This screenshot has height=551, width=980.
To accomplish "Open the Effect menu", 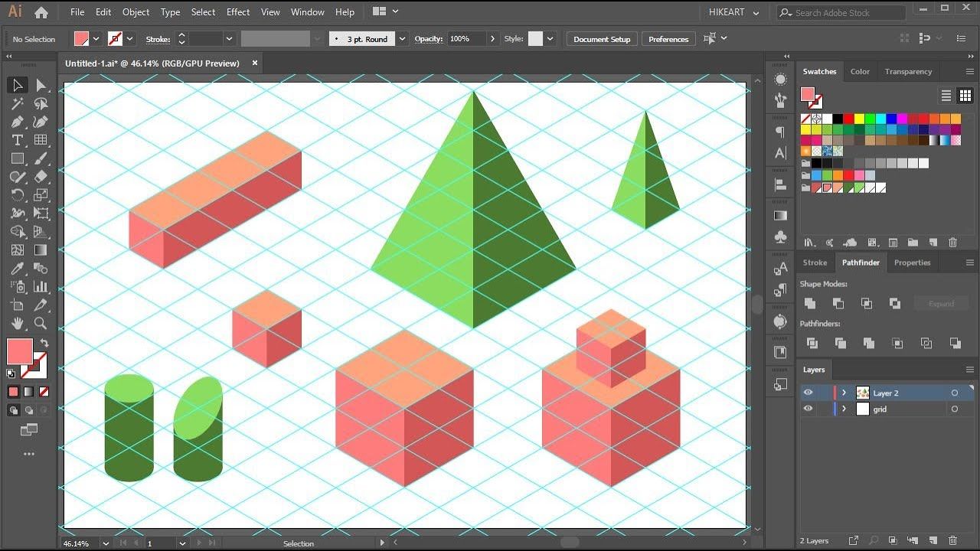I will tap(238, 12).
